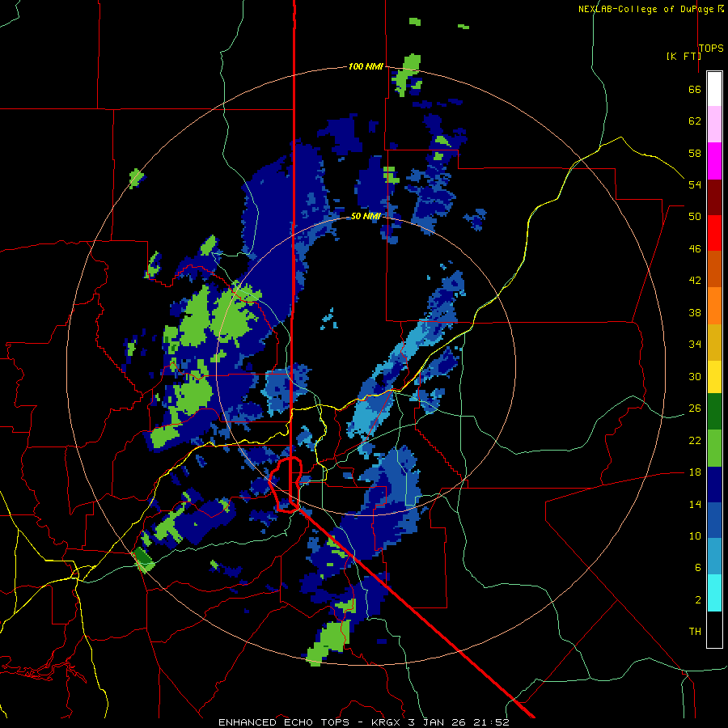
Task: Click the 2 value on the legend
Action: point(698,600)
